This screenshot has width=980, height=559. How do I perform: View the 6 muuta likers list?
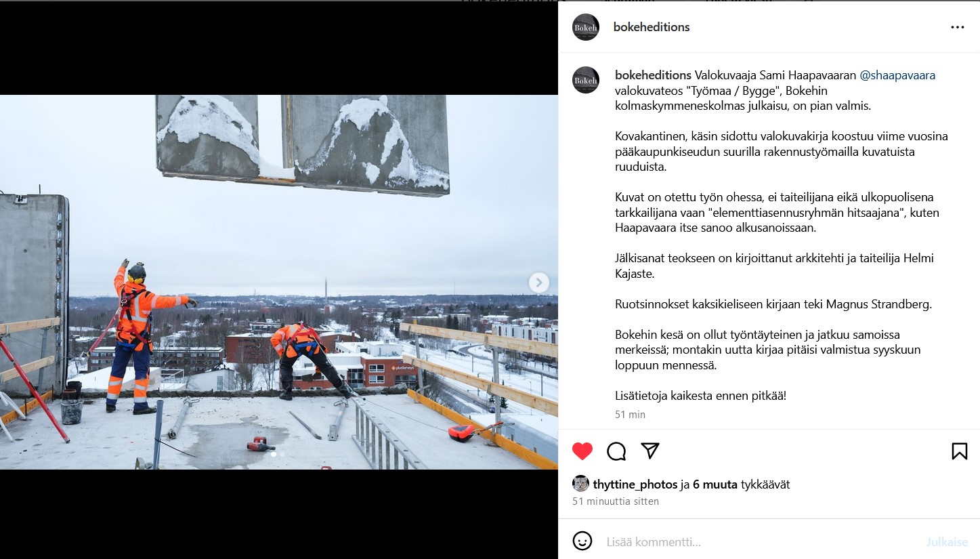(x=715, y=484)
